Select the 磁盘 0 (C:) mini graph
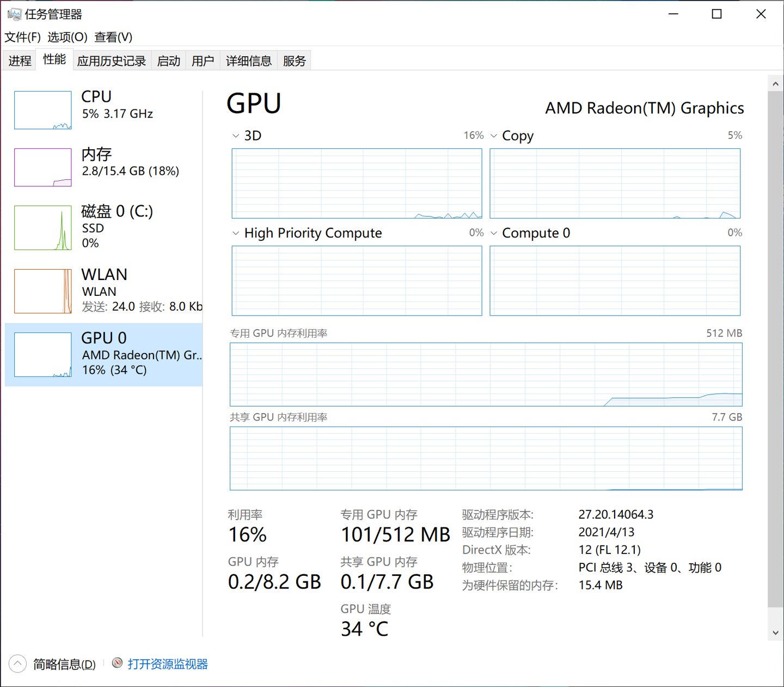 click(42, 228)
